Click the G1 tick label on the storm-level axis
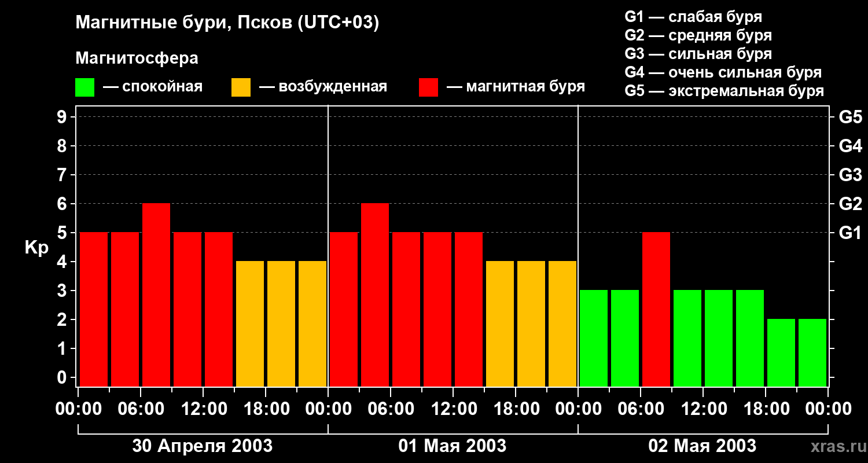 pos(851,233)
